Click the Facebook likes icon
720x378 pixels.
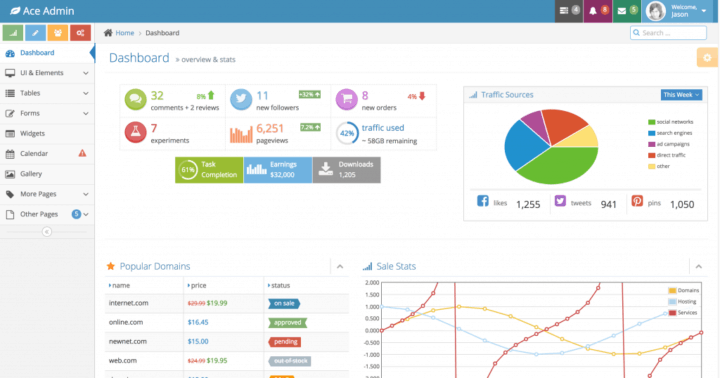pos(483,201)
